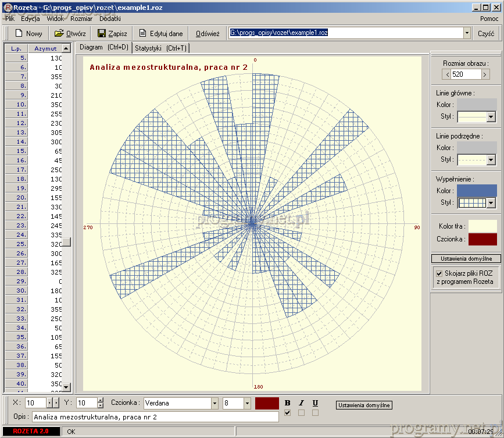The height and width of the screenshot is (438, 504).
Task: Open the Dodatki menu
Action: [110, 19]
